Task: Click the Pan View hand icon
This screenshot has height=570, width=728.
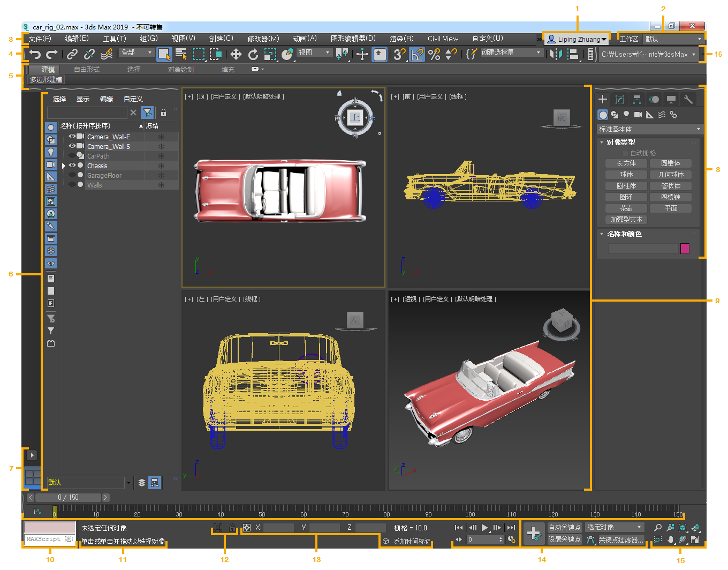Action: (671, 539)
